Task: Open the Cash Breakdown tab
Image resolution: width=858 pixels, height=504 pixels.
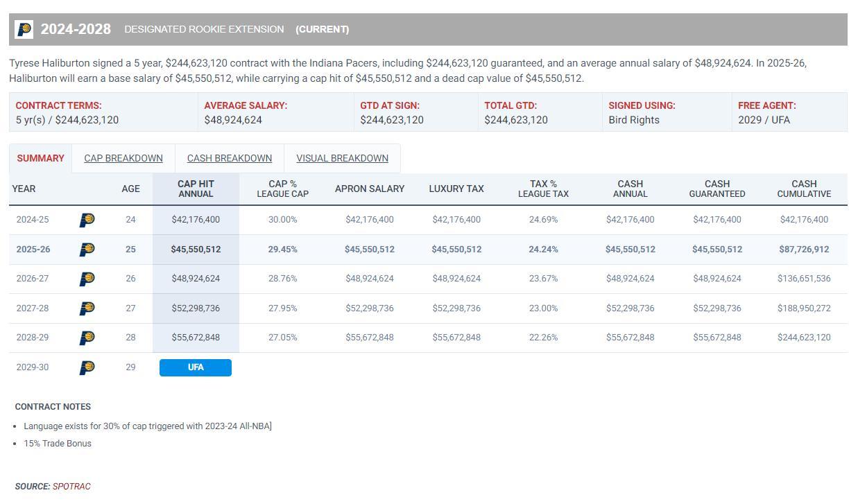Action: pyautogui.click(x=230, y=158)
